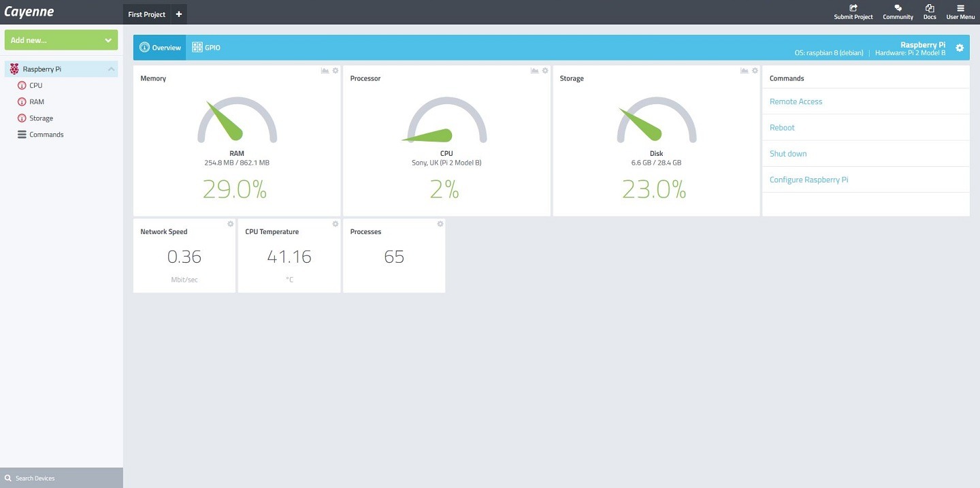
Task: Open Processor widget settings gear
Action: click(545, 71)
